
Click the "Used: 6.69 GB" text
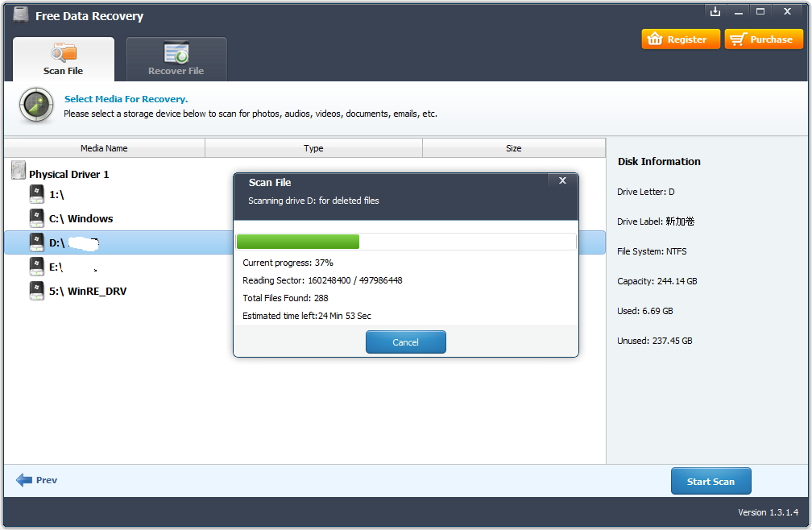coord(645,311)
